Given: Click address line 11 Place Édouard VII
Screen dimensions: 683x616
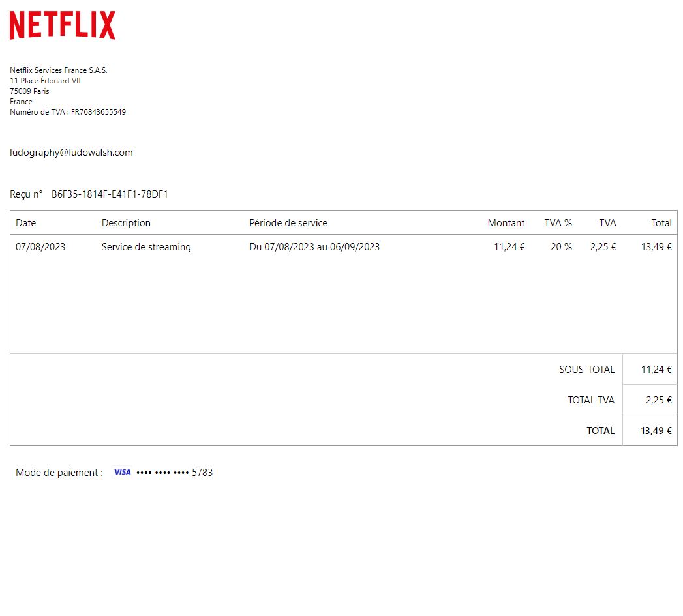Looking at the screenshot, I should [x=45, y=81].
